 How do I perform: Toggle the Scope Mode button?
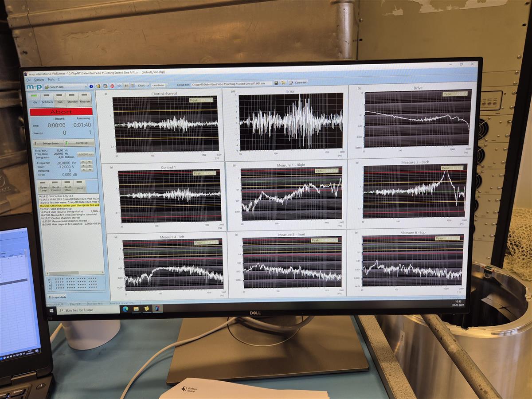click(58, 297)
